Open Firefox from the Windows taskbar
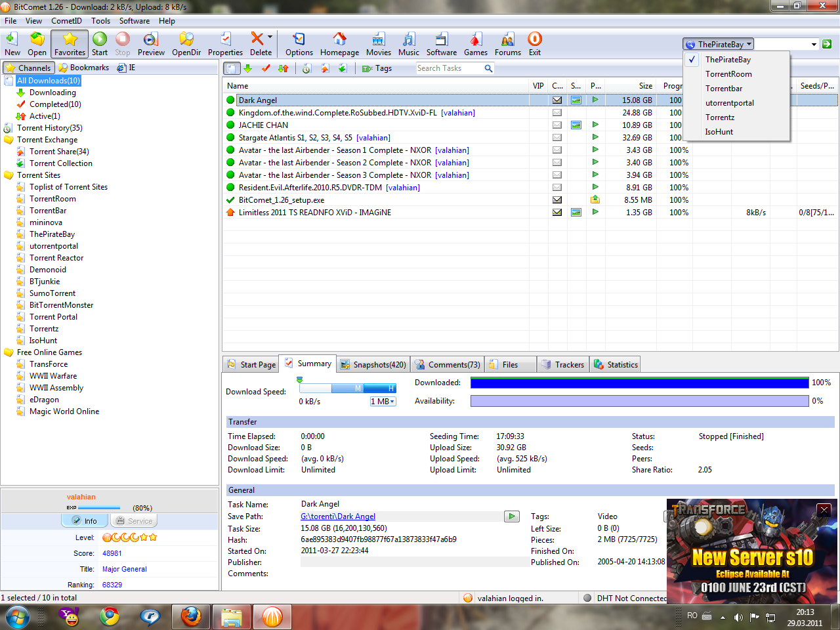This screenshot has height=630, width=840. click(191, 617)
